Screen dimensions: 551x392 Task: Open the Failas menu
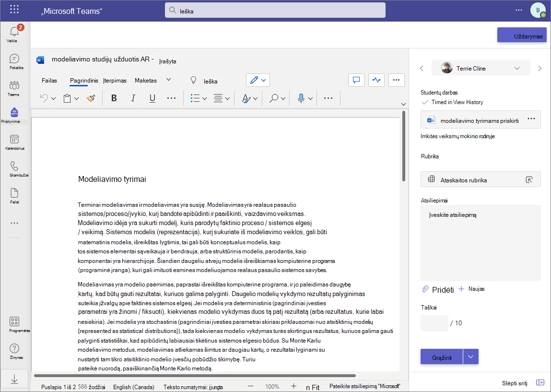point(49,81)
